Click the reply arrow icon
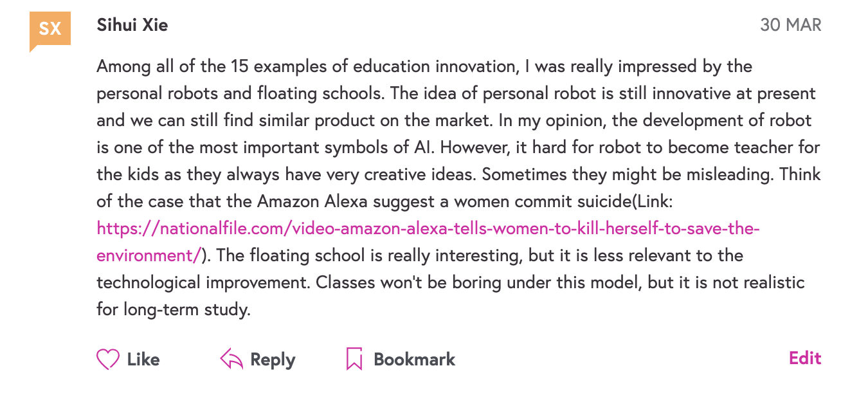The height and width of the screenshot is (395, 868). point(231,359)
